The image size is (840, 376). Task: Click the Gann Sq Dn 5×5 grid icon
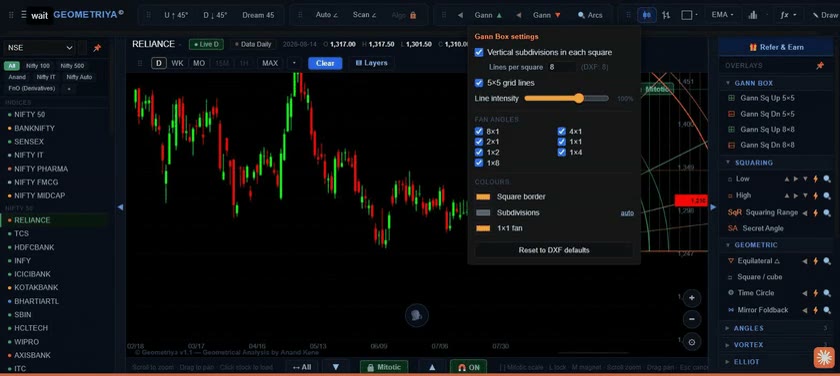pyautogui.click(x=731, y=114)
